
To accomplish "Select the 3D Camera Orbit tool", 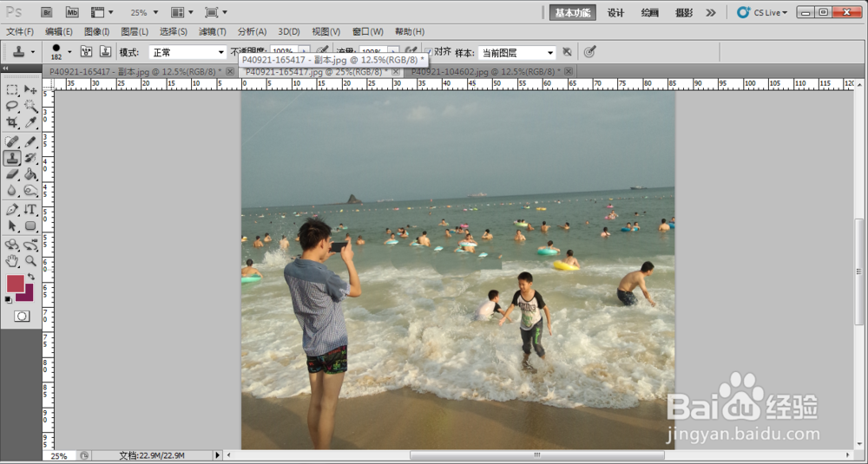I will coord(30,245).
